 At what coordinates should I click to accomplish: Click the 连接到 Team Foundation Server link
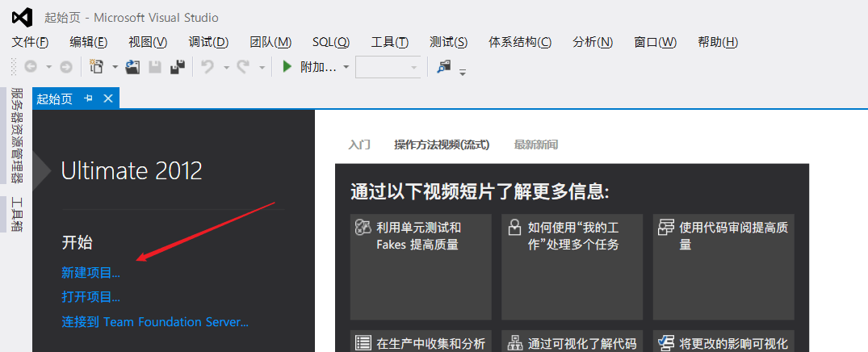[155, 321]
